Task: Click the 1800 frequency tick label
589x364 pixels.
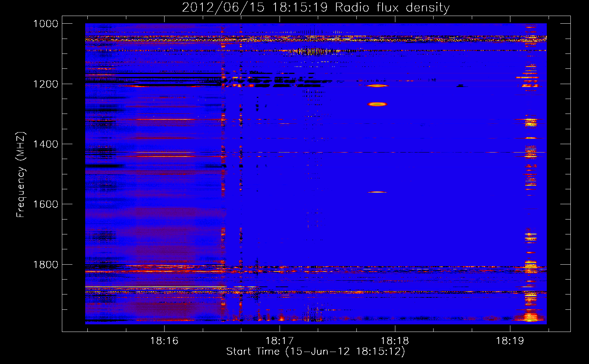Action: point(46,265)
